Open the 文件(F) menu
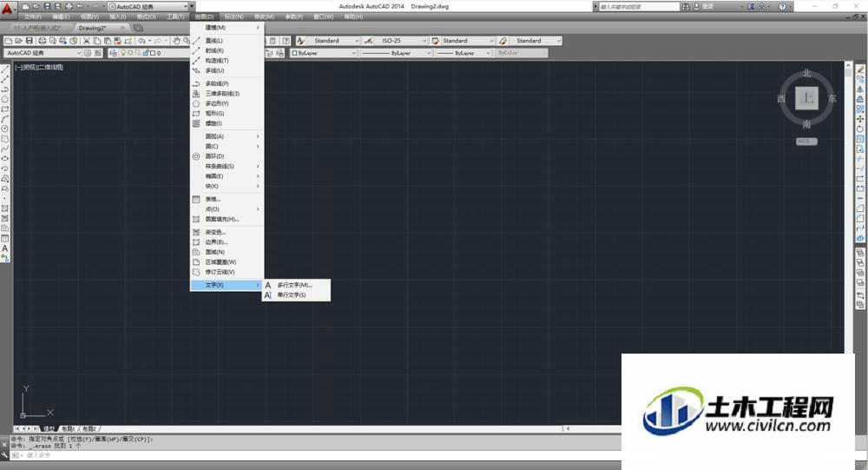 33,17
